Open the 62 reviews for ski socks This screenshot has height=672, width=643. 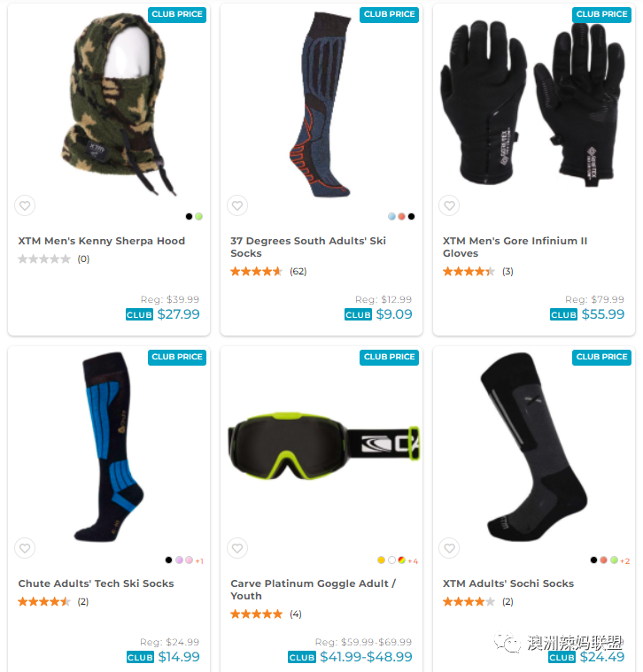tap(298, 271)
